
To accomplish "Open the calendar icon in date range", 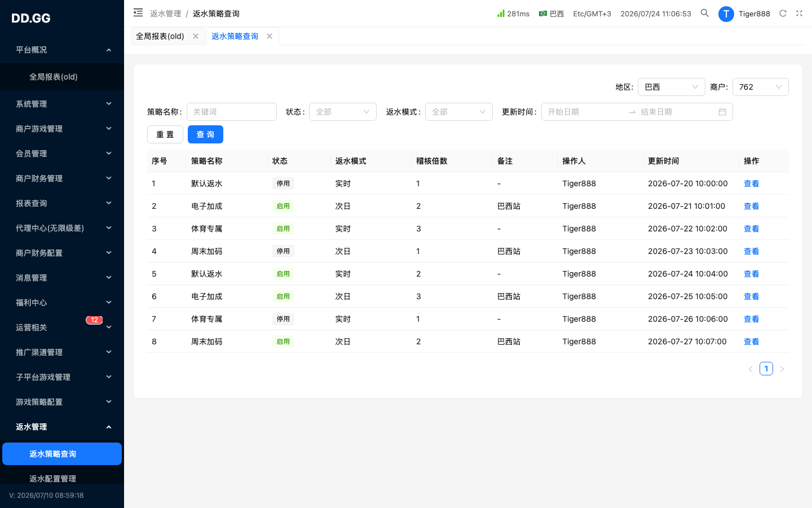I will click(x=722, y=112).
